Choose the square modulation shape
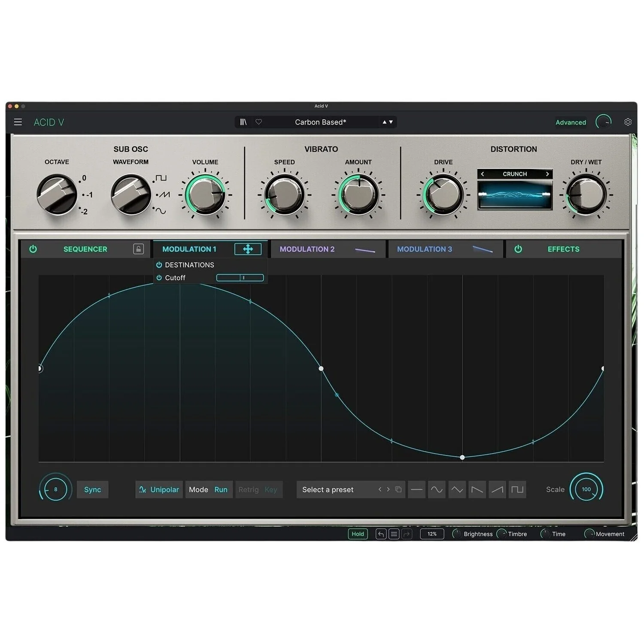 coord(517,489)
